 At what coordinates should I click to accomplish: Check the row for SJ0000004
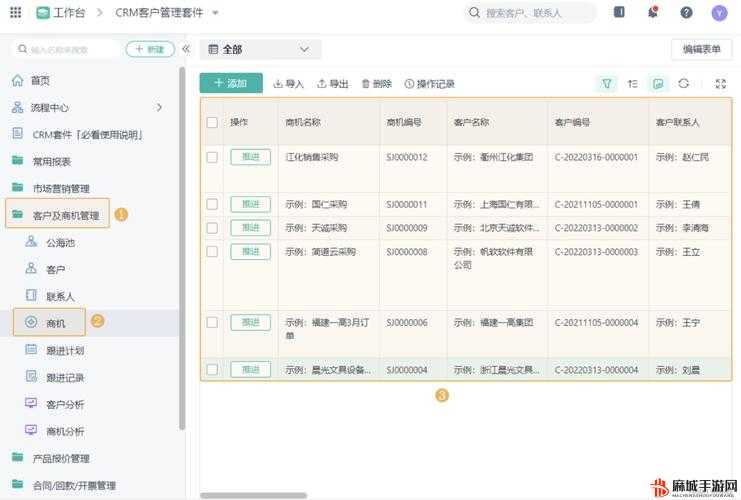pos(212,370)
